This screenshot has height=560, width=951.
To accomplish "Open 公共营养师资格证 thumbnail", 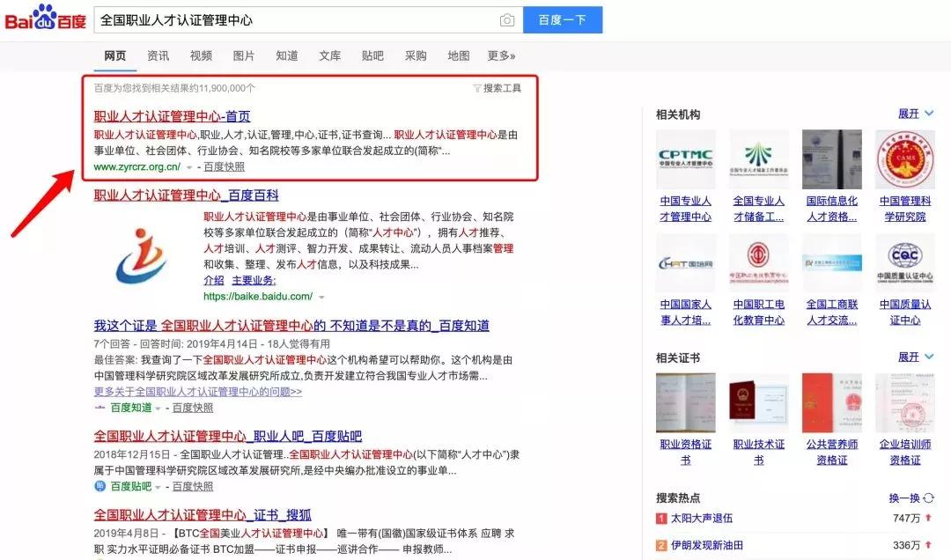I will pyautogui.click(x=831, y=403).
